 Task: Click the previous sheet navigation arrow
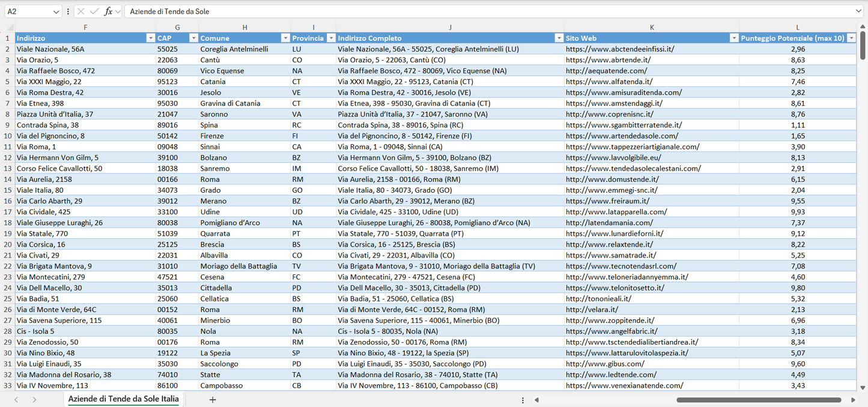[16, 399]
